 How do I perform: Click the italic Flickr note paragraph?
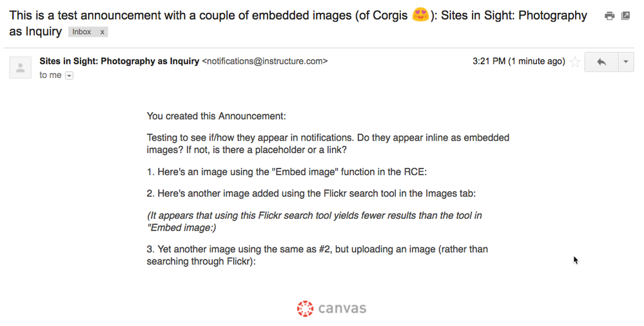(314, 221)
